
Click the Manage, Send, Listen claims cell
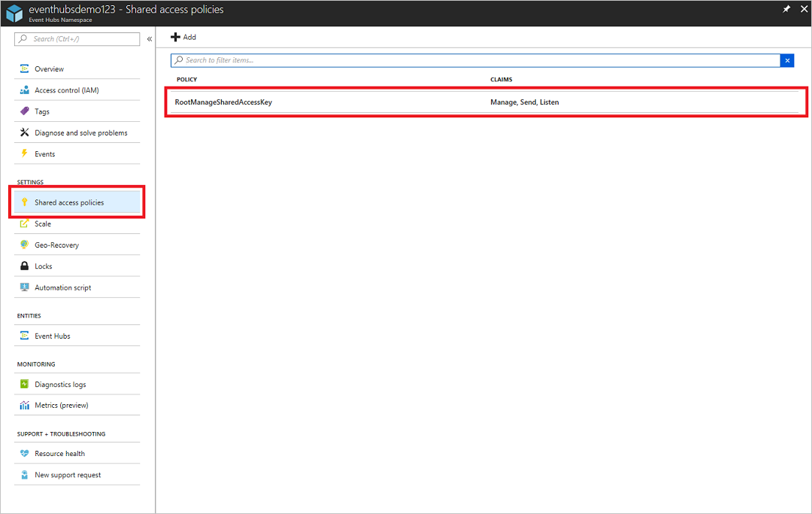point(525,102)
